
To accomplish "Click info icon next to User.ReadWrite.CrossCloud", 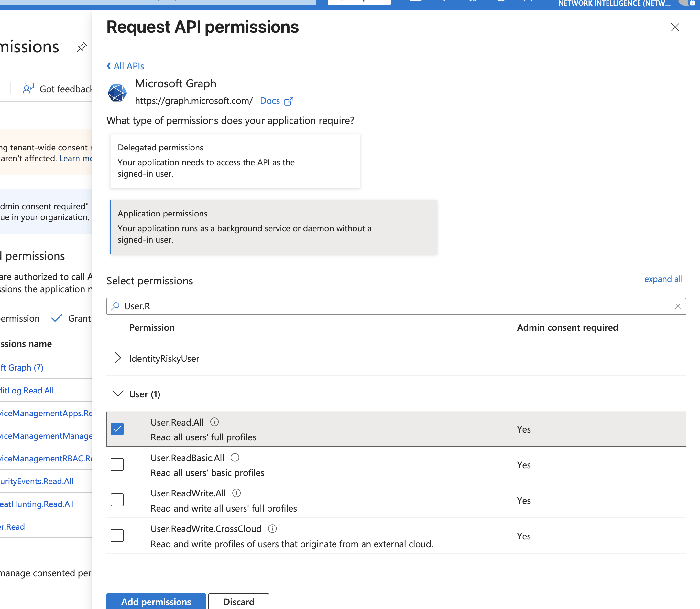I will click(x=272, y=528).
